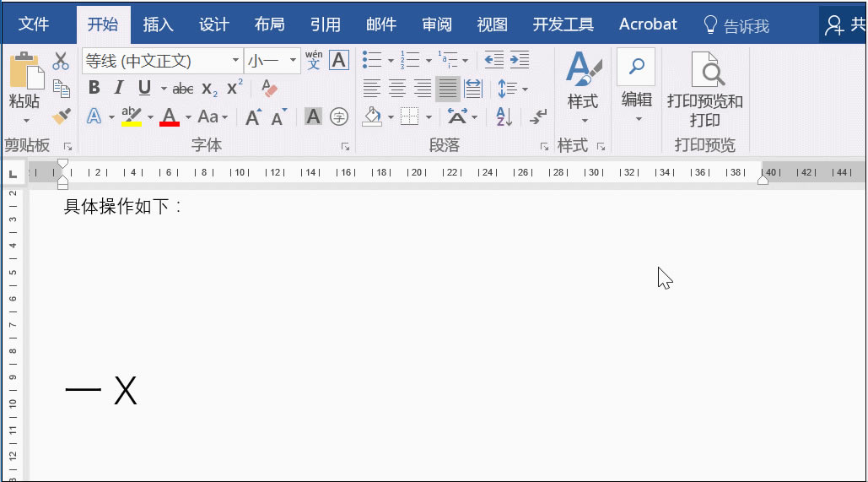The image size is (868, 482).
Task: Click the ruler tab selector L
Action: tap(13, 174)
